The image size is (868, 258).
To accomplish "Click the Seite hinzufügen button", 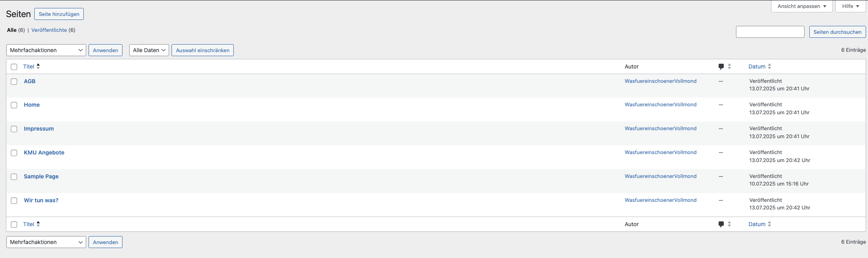I will (59, 14).
